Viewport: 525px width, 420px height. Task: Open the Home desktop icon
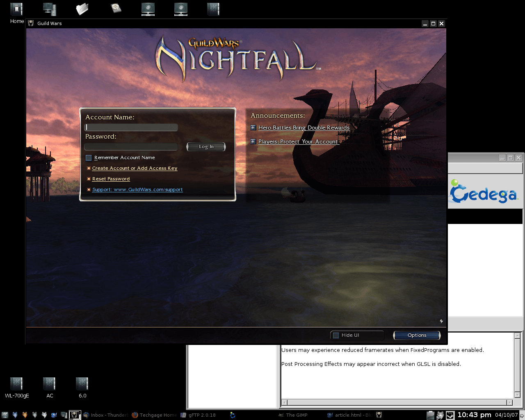pyautogui.click(x=16, y=9)
